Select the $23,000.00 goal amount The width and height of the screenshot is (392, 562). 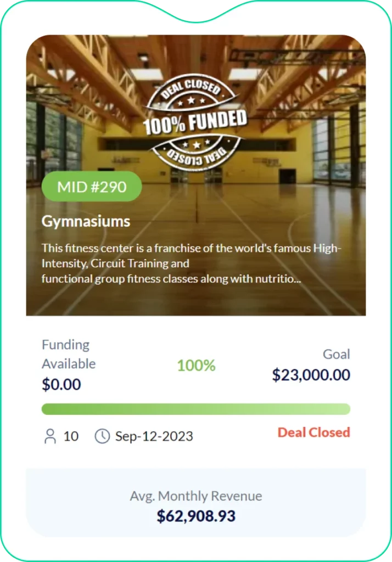[311, 375]
